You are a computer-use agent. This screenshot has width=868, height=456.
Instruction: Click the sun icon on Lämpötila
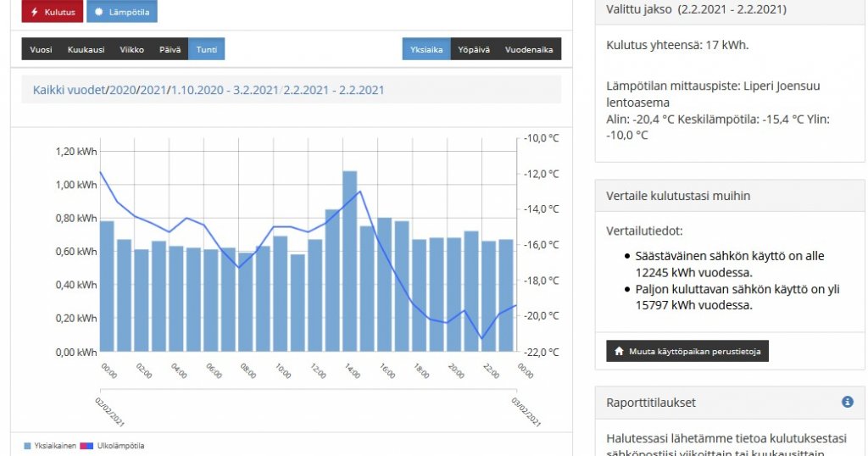(x=100, y=12)
